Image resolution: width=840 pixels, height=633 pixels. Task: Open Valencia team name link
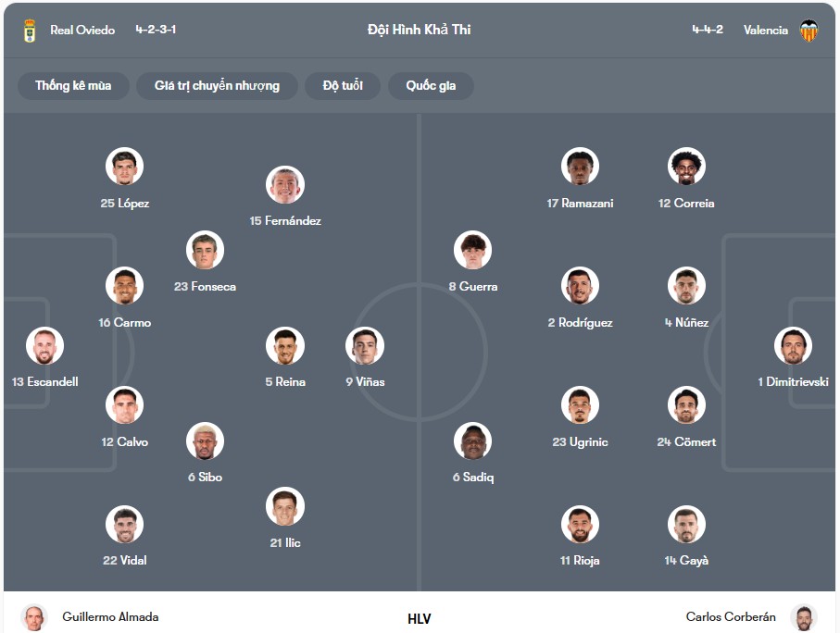point(766,31)
